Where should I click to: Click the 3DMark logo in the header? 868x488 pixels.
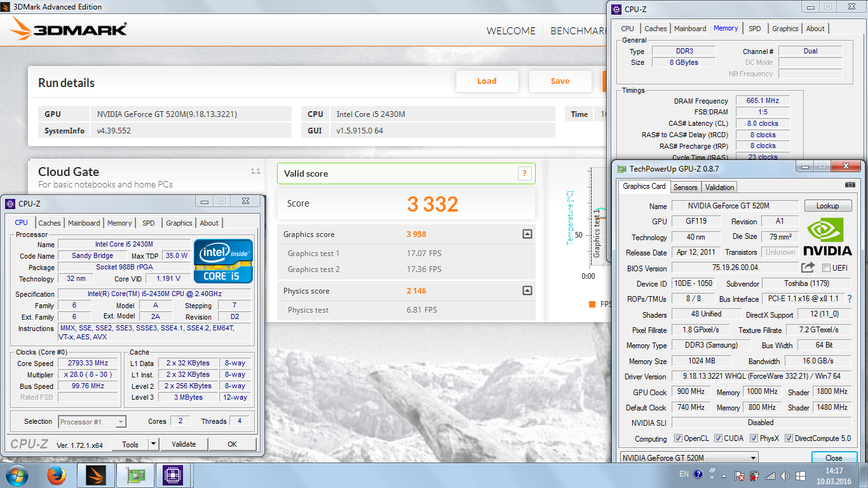click(69, 30)
